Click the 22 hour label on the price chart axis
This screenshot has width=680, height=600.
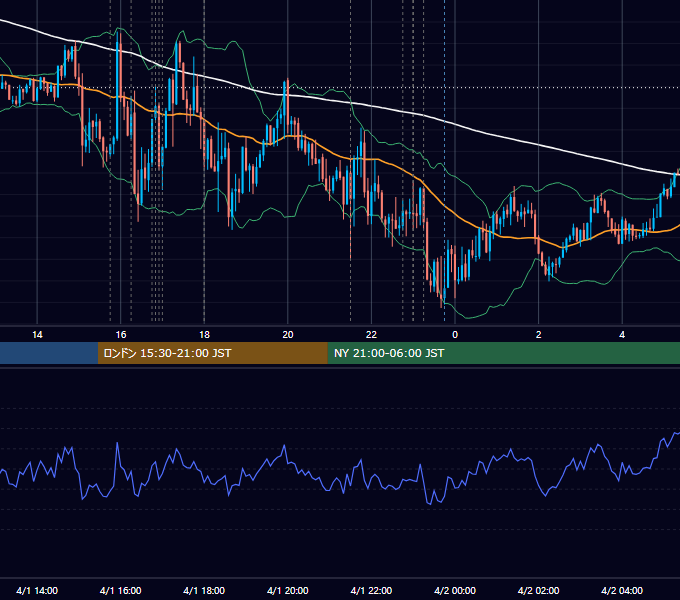pos(371,335)
